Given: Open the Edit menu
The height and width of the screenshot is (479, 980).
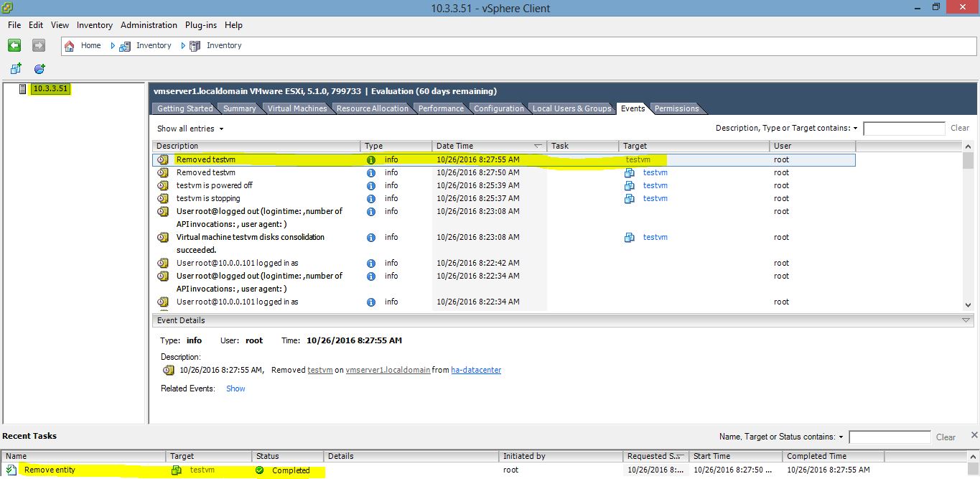Looking at the screenshot, I should (x=36, y=25).
